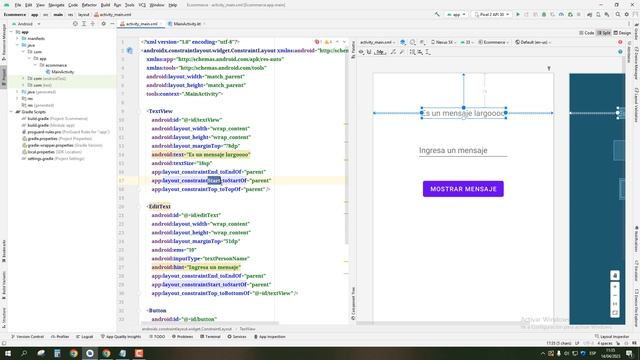Screen dimensions: 640x360
Task: Select the activity_main.xml editor tab
Action: point(141,24)
